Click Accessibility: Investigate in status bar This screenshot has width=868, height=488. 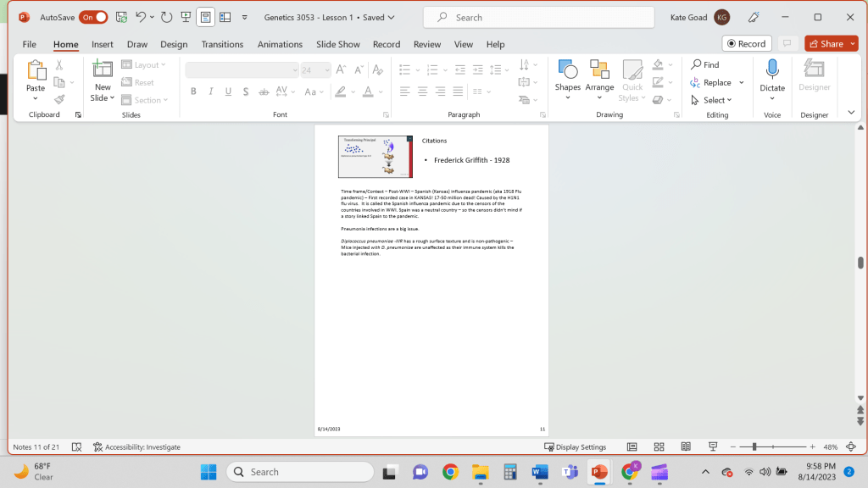tap(137, 446)
